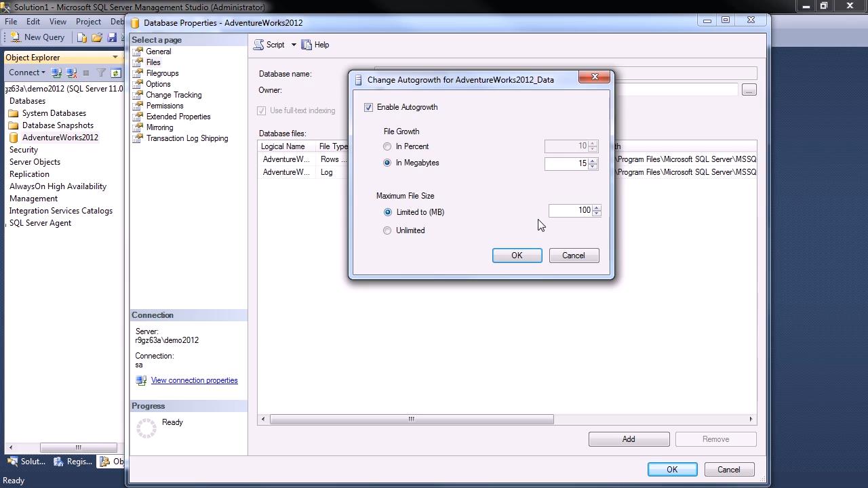Click the Help icon in Database Properties
The height and width of the screenshot is (488, 868).
pos(307,45)
